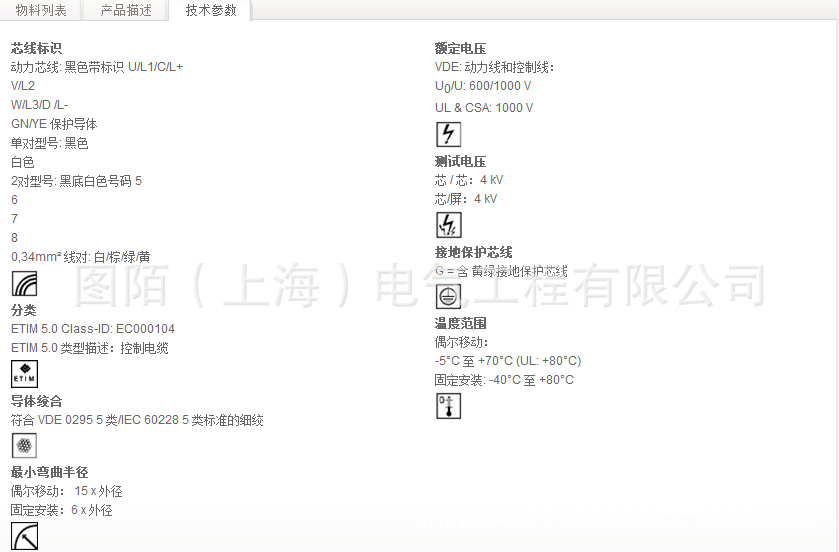This screenshot has width=839, height=552.
Task: Click the line -5°C 至 +70°C (UL: +80°C)
Action: point(508,361)
